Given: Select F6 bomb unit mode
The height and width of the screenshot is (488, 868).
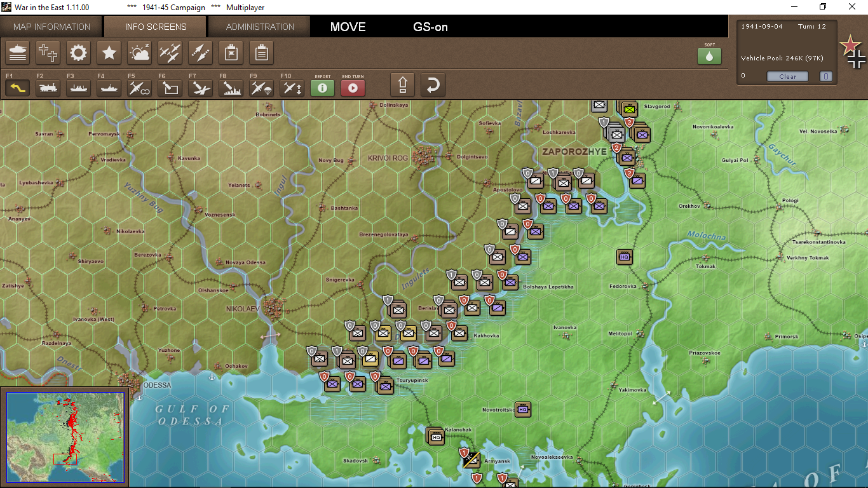Looking at the screenshot, I should point(170,88).
